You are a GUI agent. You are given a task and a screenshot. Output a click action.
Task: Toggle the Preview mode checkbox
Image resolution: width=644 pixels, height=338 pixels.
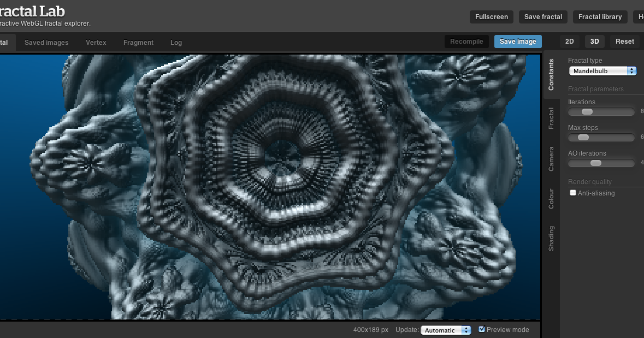click(x=481, y=329)
